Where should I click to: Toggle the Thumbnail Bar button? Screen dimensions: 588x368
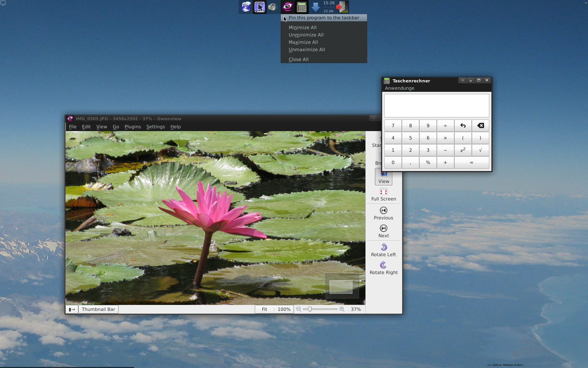point(98,309)
